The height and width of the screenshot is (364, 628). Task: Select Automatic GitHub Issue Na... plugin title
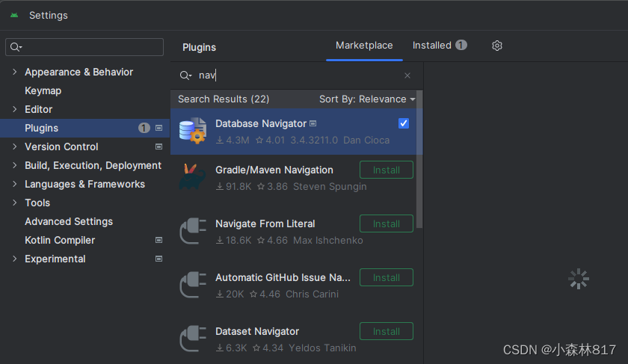283,277
